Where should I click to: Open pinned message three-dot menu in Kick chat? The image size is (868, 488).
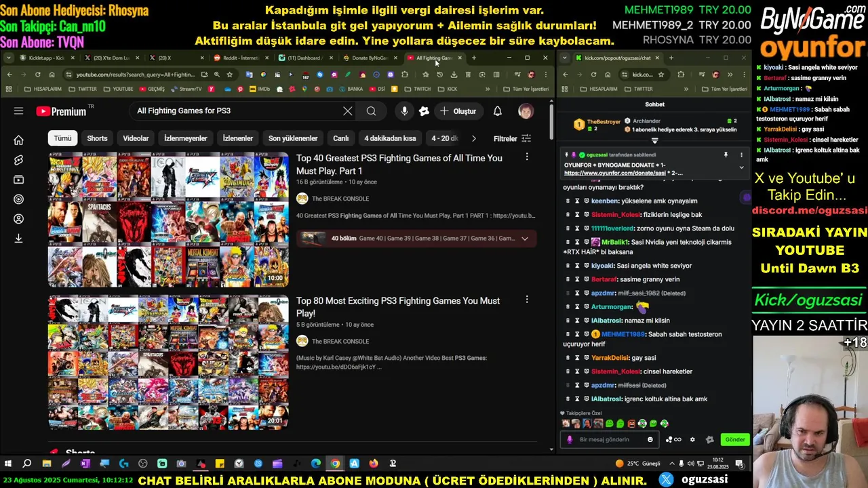click(x=741, y=155)
